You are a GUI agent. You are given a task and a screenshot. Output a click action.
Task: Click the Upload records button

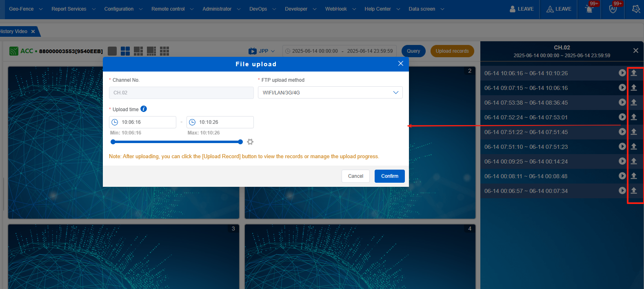pyautogui.click(x=452, y=51)
